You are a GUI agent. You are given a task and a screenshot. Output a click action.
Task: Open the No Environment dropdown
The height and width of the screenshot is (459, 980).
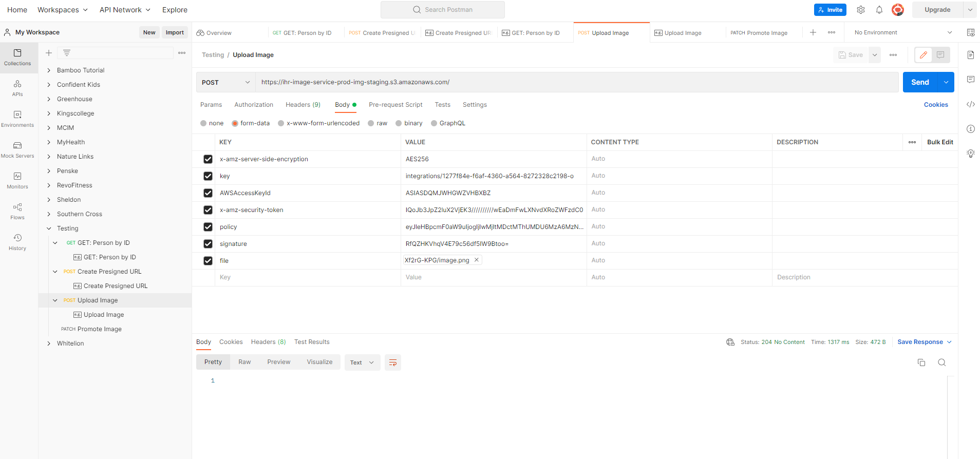pos(903,32)
